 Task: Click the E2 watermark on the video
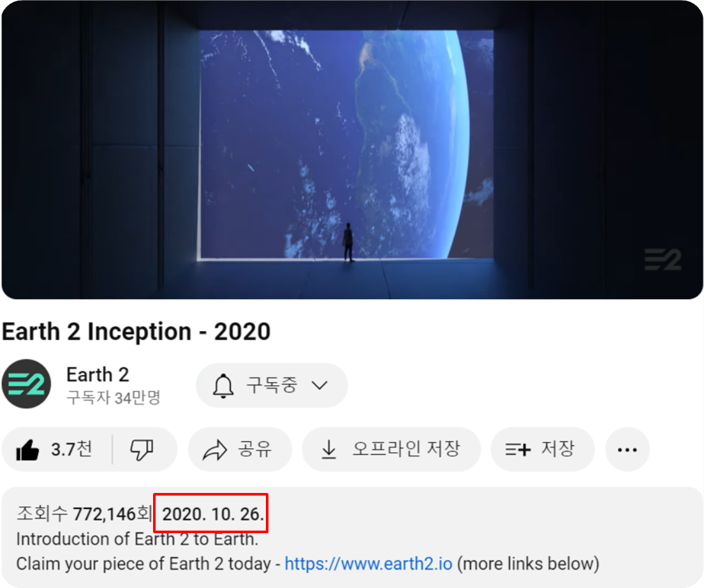663,260
